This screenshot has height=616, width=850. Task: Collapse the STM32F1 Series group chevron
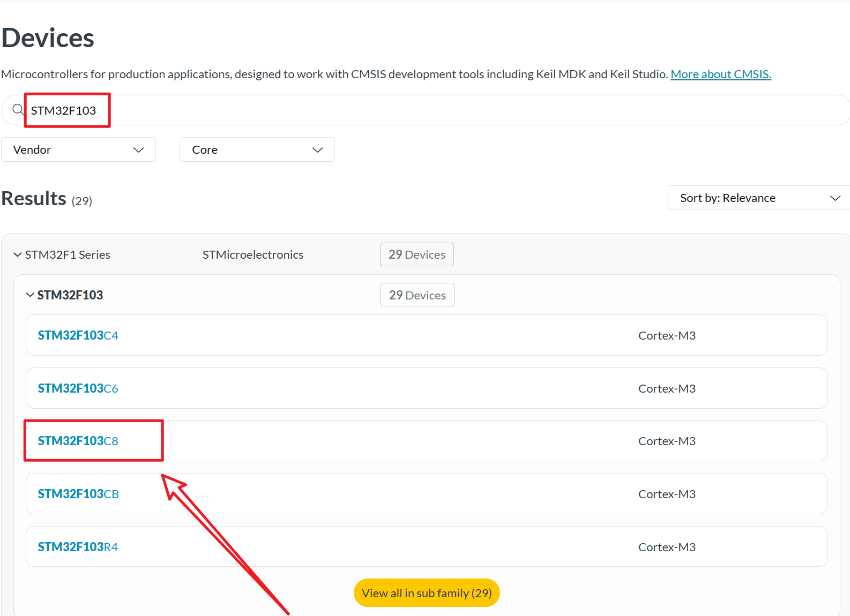pyautogui.click(x=18, y=255)
